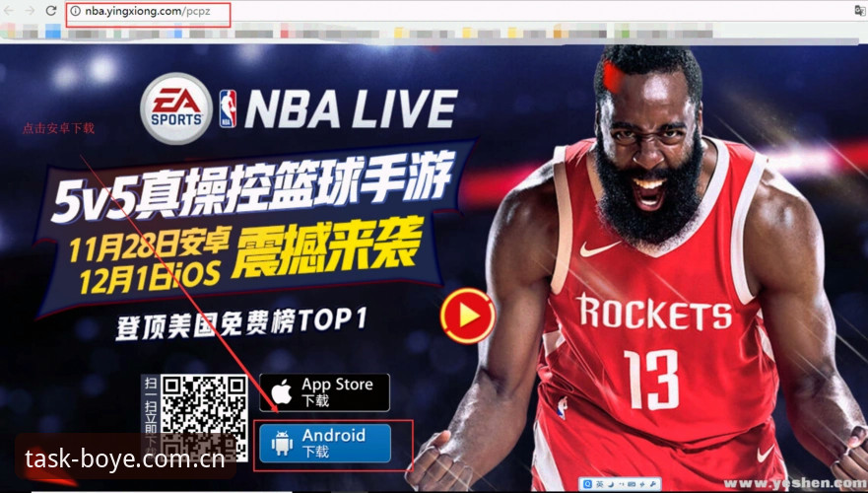The image size is (868, 493).
Task: Click the browser back arrow
Action: click(x=10, y=11)
